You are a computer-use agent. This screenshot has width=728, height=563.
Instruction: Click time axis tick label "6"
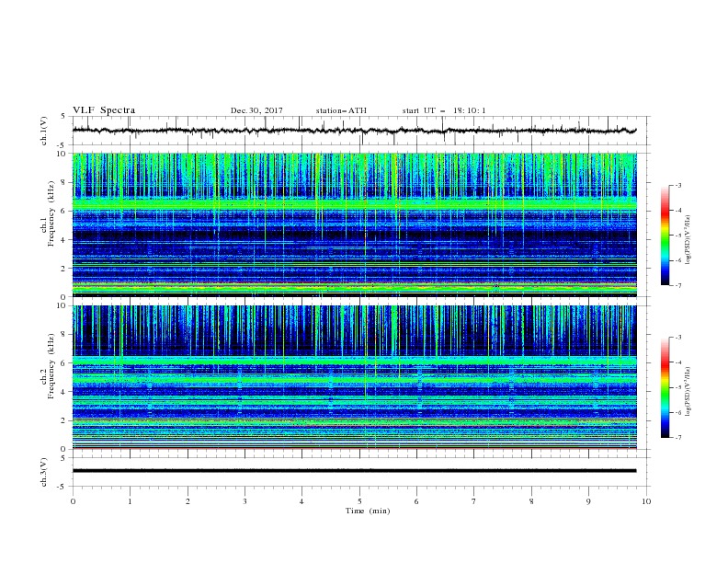coord(416,501)
